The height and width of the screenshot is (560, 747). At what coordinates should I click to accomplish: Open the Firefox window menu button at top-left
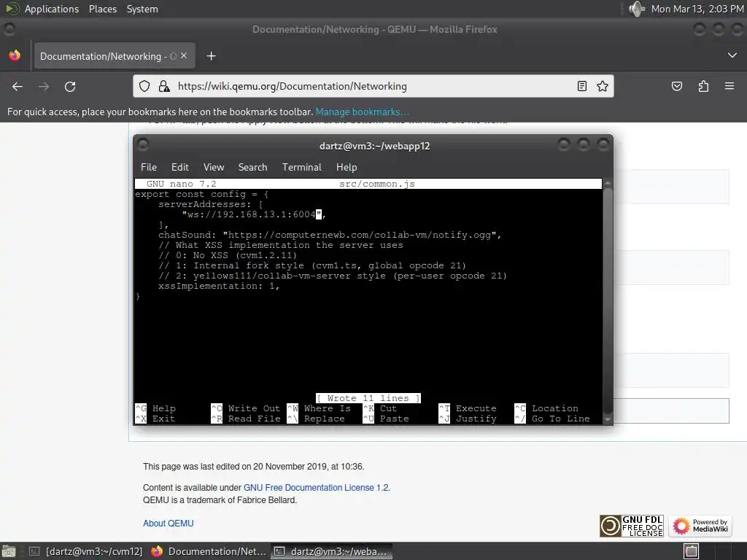point(9,29)
